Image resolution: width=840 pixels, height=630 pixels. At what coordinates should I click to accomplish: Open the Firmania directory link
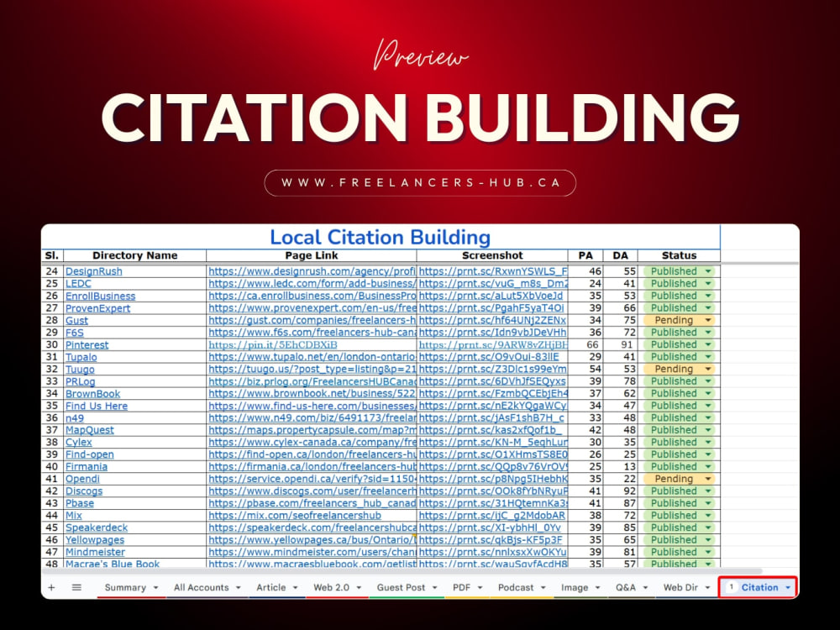(x=87, y=466)
